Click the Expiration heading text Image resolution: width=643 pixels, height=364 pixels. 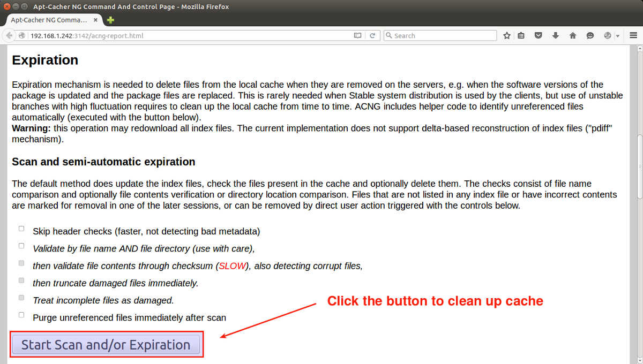(45, 60)
